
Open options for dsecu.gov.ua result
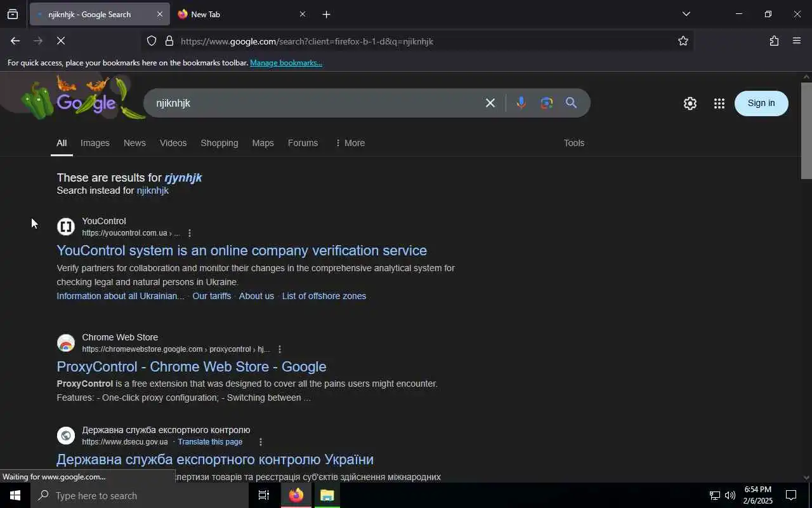[260, 442]
